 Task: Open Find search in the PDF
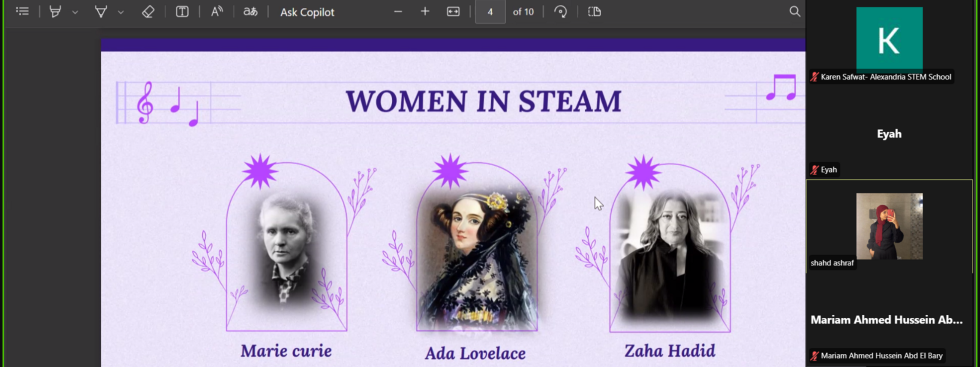click(794, 12)
